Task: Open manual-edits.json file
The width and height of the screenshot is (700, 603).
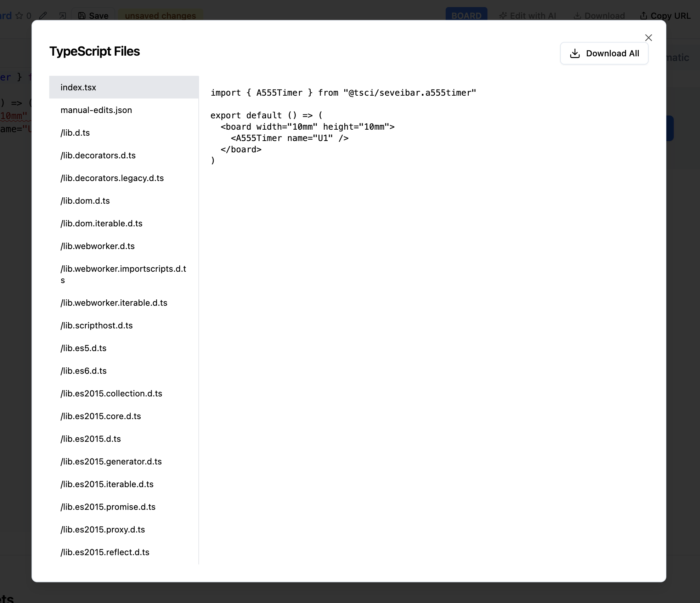Action: (x=96, y=110)
